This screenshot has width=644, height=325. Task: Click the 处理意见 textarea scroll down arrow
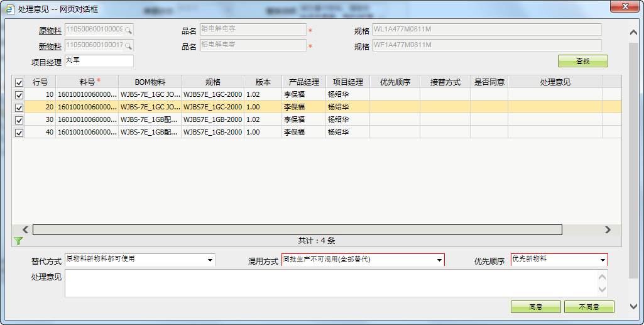point(603,290)
